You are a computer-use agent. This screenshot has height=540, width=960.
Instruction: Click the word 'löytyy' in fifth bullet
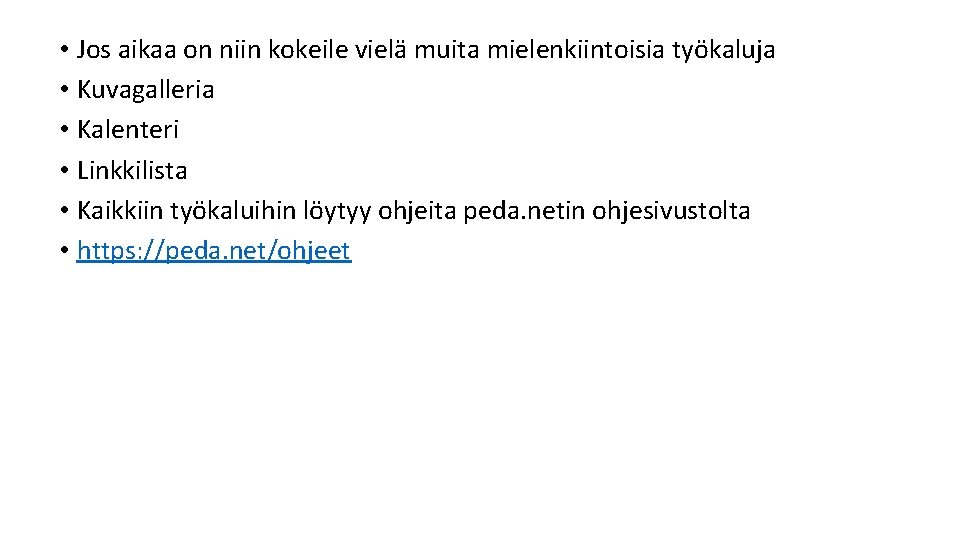coord(337,212)
